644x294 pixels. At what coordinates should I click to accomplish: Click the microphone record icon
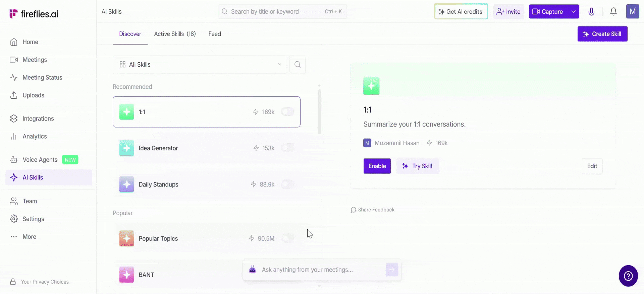coord(591,11)
